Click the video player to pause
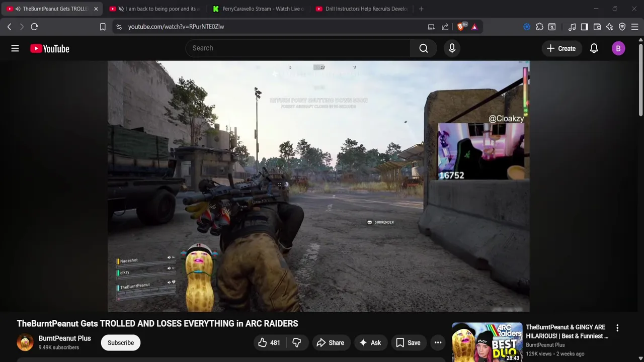 tap(318, 186)
